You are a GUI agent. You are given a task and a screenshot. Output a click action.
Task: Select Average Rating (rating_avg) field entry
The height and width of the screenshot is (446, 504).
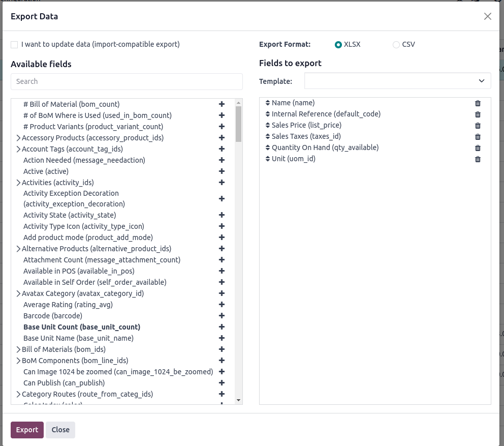click(68, 305)
